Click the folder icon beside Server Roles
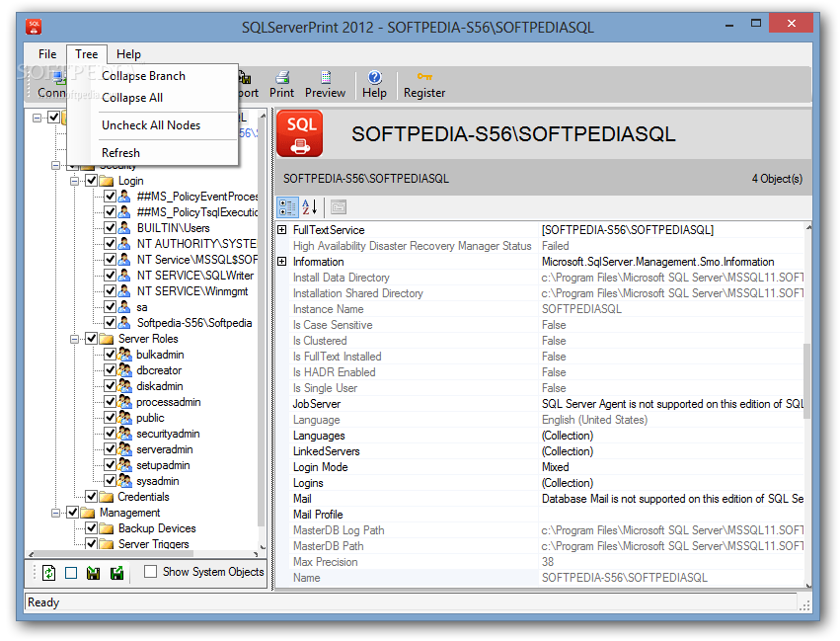Viewport: 840px width, 641px height. [106, 339]
